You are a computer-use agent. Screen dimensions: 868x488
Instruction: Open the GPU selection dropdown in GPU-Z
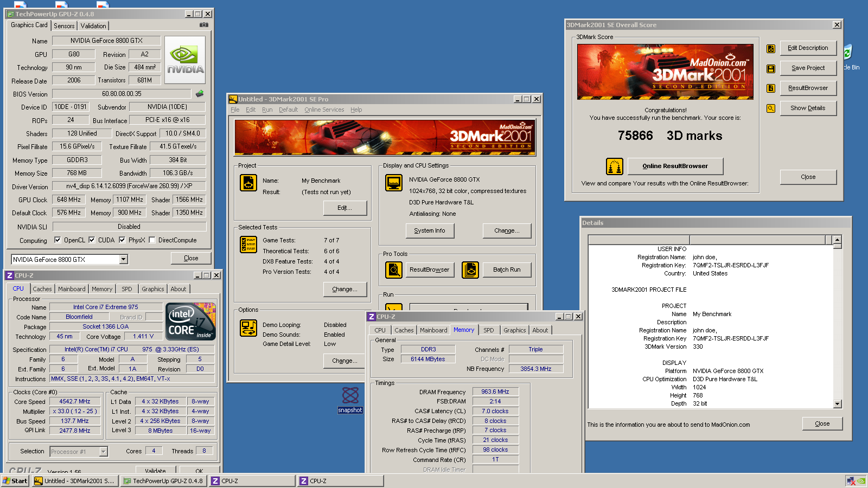(x=124, y=259)
